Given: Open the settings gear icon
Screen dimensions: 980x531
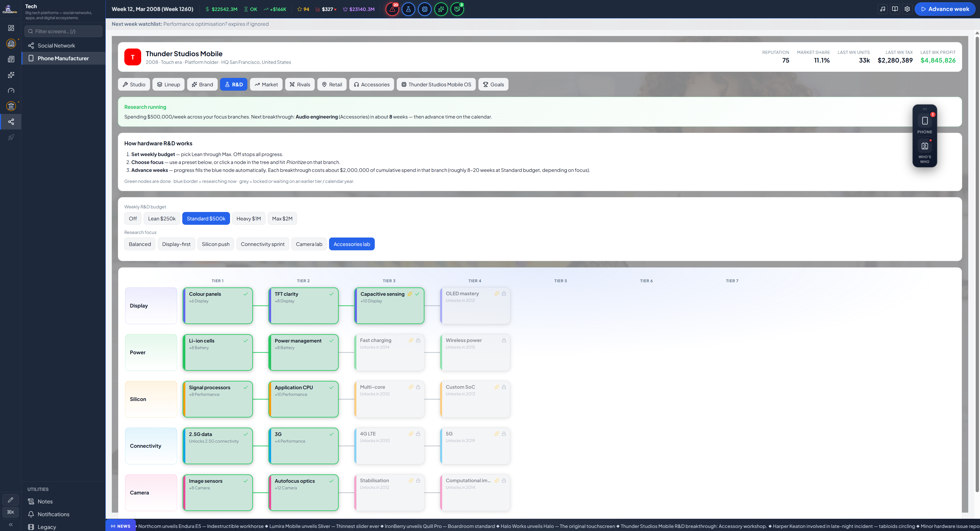Looking at the screenshot, I should [x=907, y=9].
